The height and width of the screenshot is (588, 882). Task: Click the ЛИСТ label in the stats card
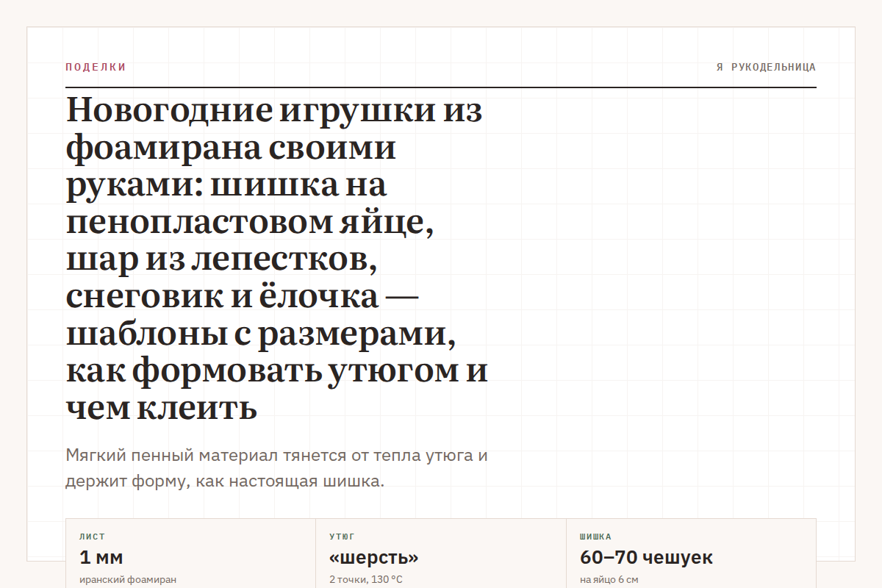(92, 537)
